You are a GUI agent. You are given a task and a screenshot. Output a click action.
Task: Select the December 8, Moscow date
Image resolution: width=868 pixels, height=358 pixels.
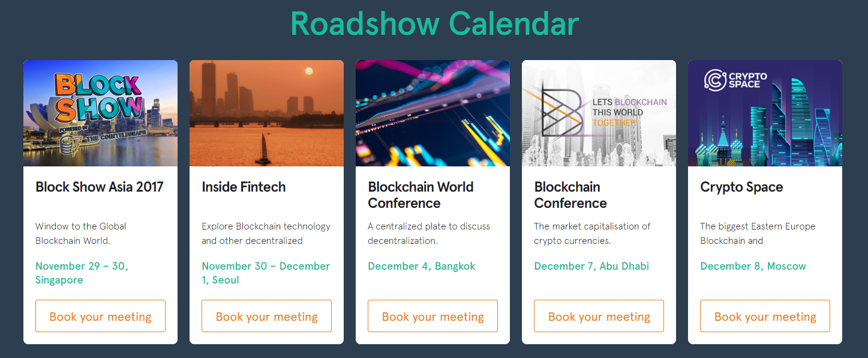pyautogui.click(x=753, y=266)
